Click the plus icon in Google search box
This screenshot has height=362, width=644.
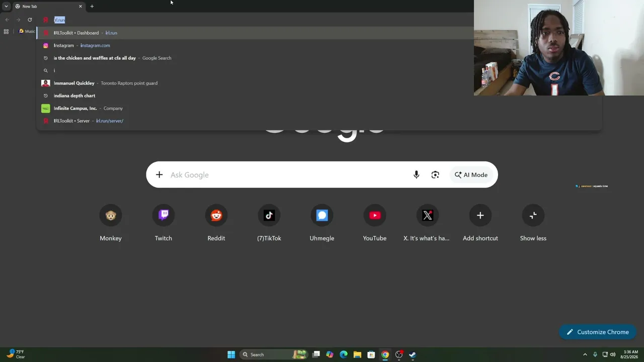159,175
